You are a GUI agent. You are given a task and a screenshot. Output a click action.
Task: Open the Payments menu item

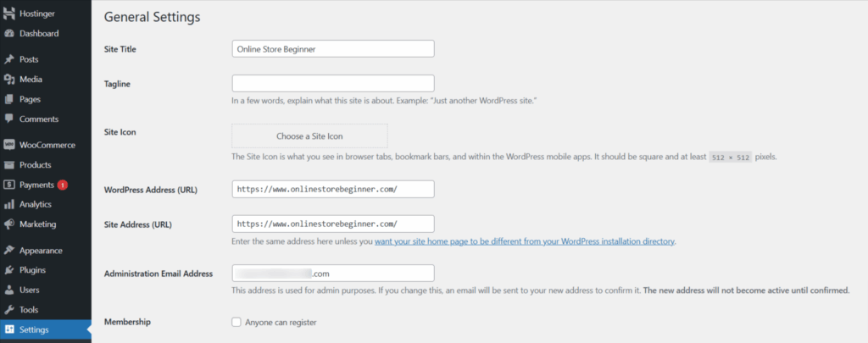pos(36,185)
